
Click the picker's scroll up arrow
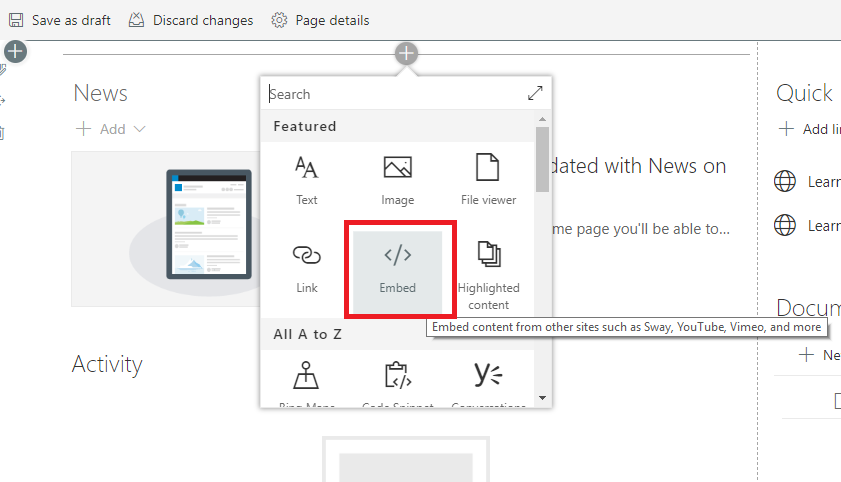pos(542,119)
